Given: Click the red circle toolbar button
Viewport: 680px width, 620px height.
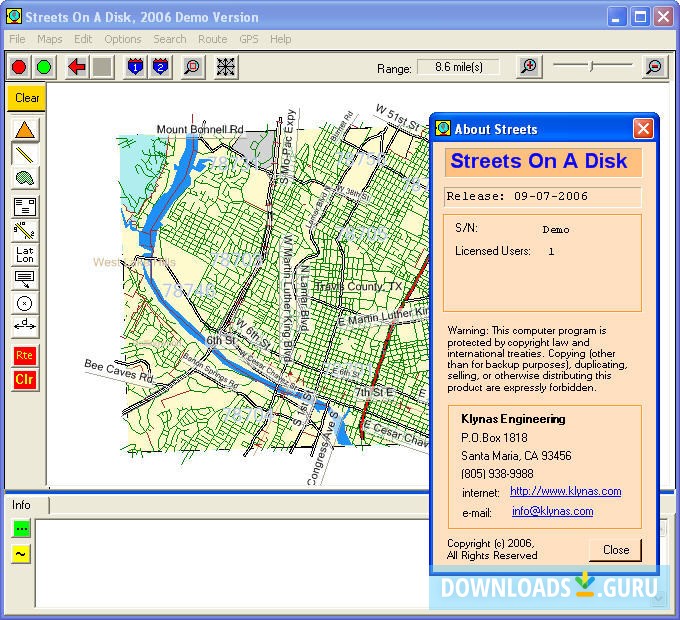Looking at the screenshot, I should pos(19,67).
